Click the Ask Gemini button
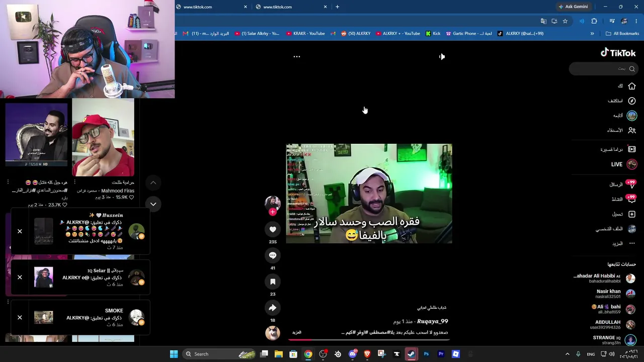The width and height of the screenshot is (644, 362). (573, 7)
